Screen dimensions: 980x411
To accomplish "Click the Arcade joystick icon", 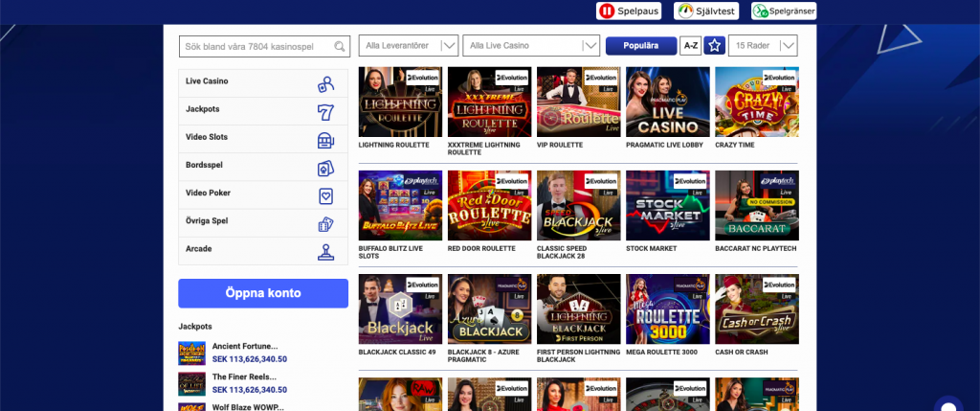I will pyautogui.click(x=325, y=252).
